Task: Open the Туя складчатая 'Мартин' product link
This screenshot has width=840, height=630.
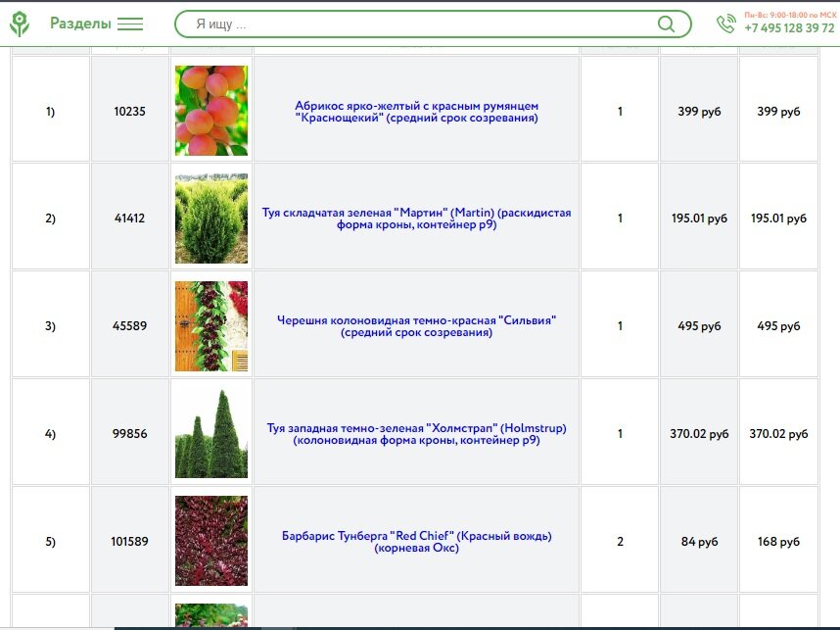Action: [x=417, y=218]
